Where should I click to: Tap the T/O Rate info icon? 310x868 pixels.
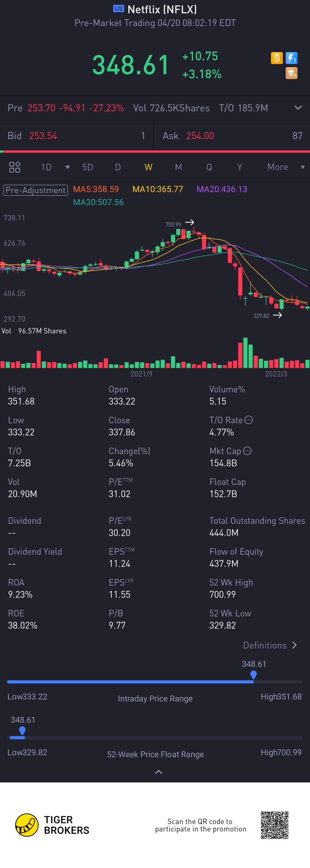249,420
